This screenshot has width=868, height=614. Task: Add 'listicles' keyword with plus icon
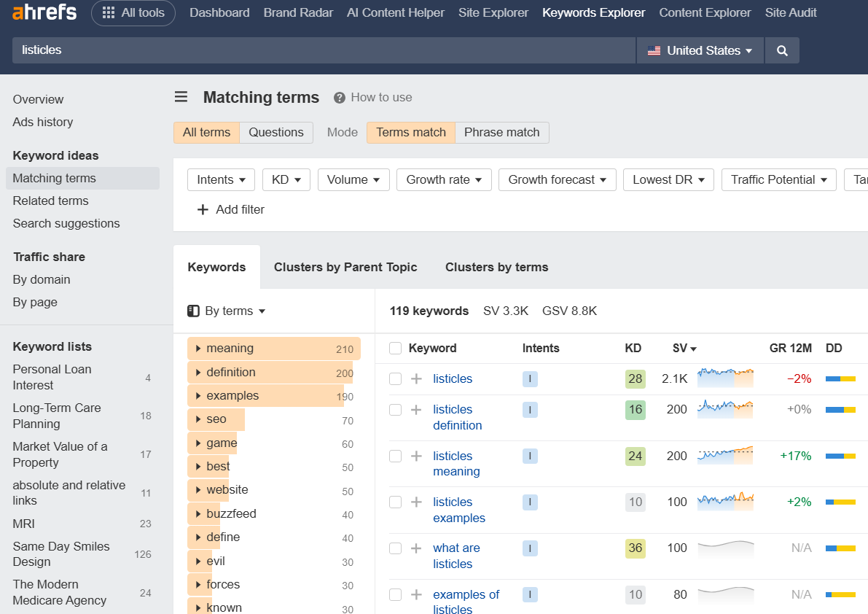tap(416, 378)
